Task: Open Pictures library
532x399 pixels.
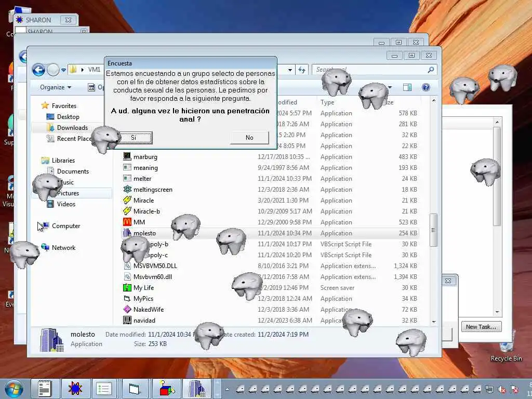Action: click(68, 193)
